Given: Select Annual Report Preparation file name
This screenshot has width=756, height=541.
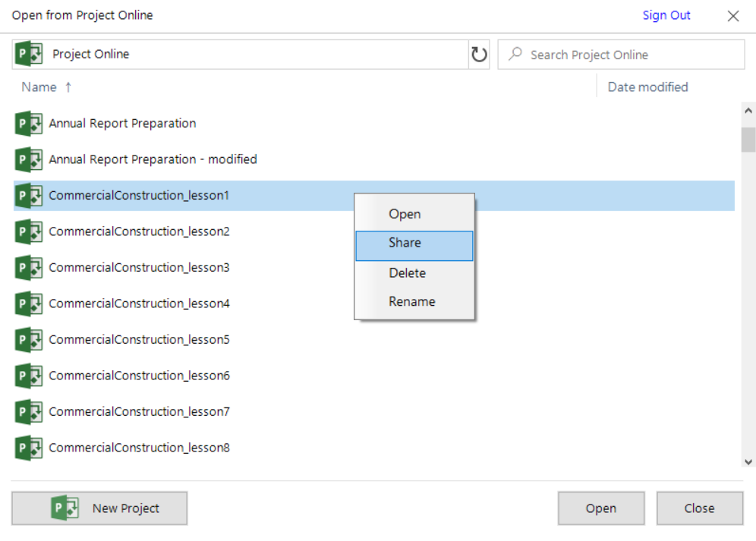Looking at the screenshot, I should pyautogui.click(x=122, y=124).
